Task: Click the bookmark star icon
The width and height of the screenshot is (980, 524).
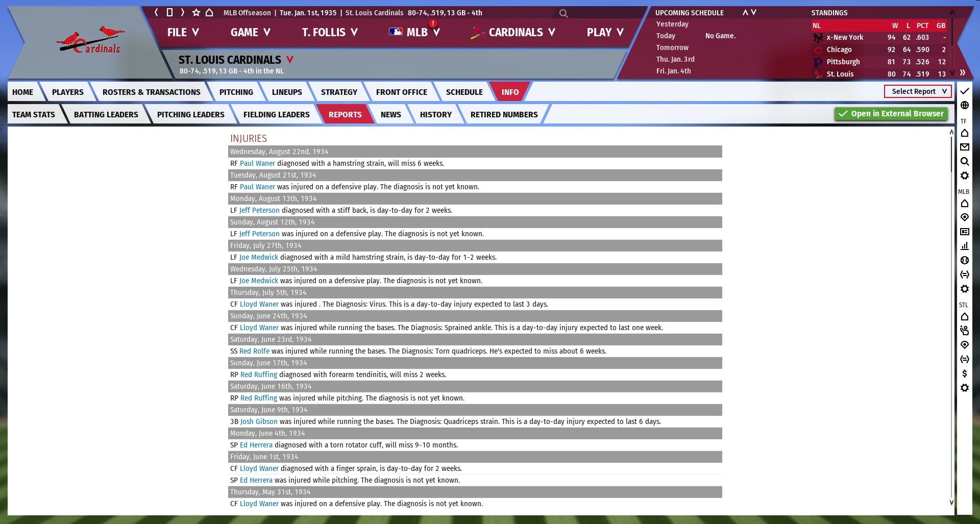Action: click(196, 12)
